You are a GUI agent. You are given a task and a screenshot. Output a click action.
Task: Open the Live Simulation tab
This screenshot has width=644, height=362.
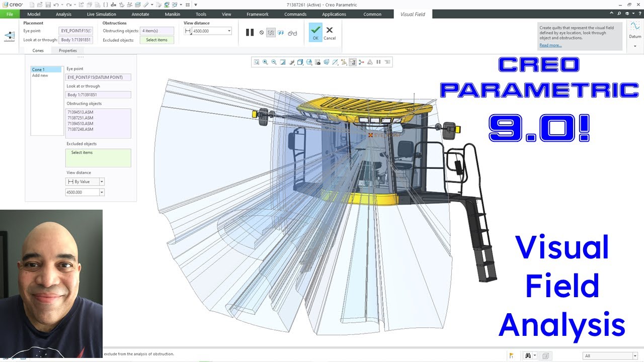click(x=101, y=14)
